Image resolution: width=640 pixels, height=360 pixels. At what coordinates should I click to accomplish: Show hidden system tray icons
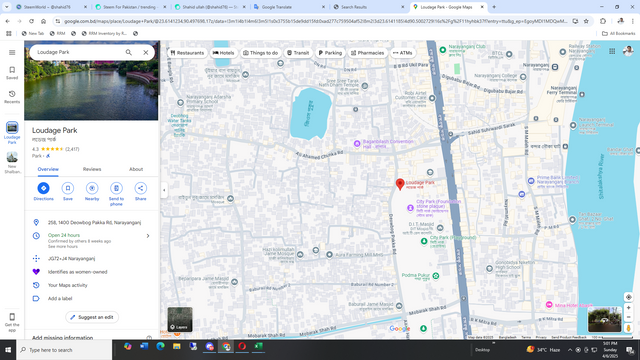[x=570, y=350]
